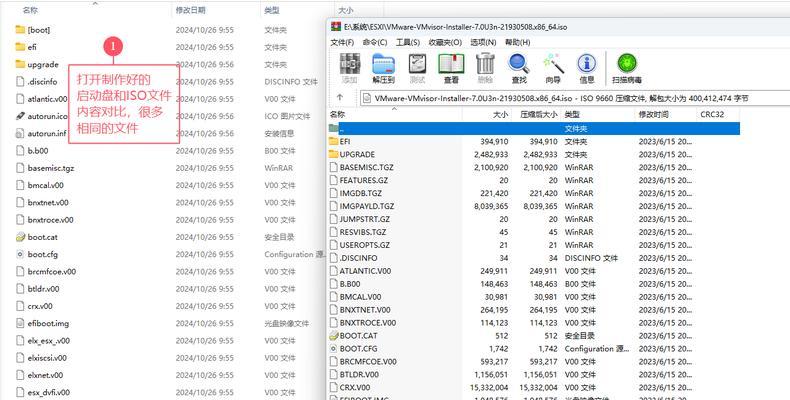Select boot.cat file in Explorer
This screenshot has height=400, width=790.
click(x=37, y=237)
